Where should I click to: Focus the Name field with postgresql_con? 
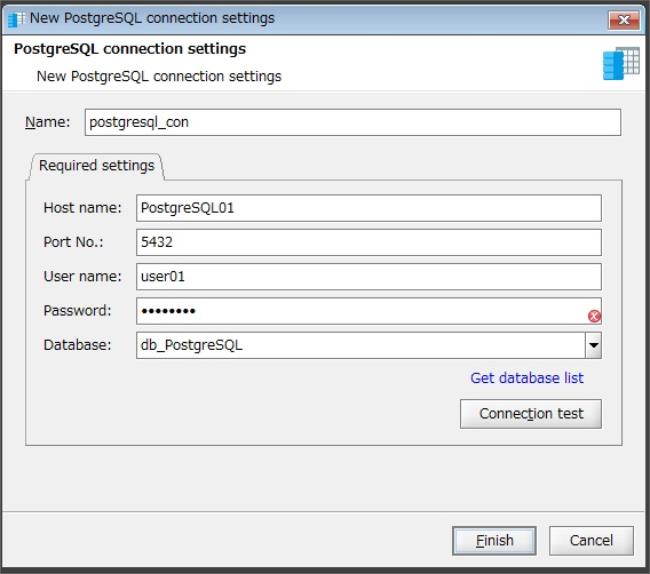pyautogui.click(x=353, y=122)
